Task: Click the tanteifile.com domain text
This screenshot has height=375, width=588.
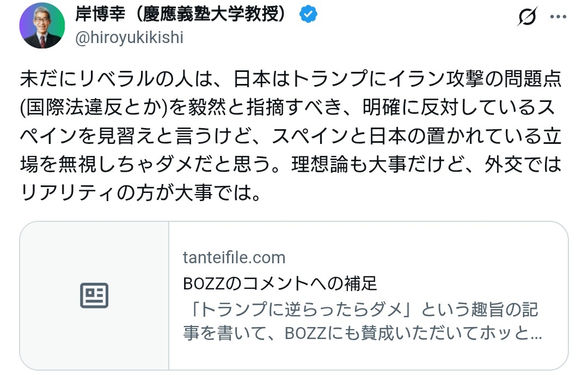Action: pyautogui.click(x=234, y=257)
